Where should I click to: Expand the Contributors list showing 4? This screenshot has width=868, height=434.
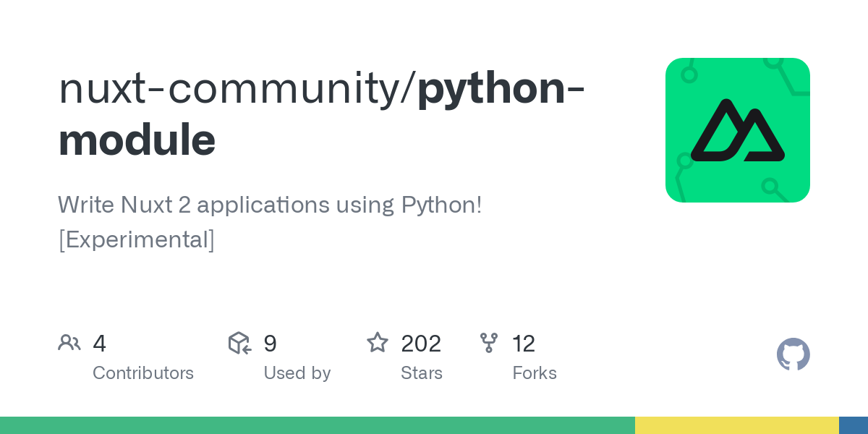pyautogui.click(x=99, y=343)
